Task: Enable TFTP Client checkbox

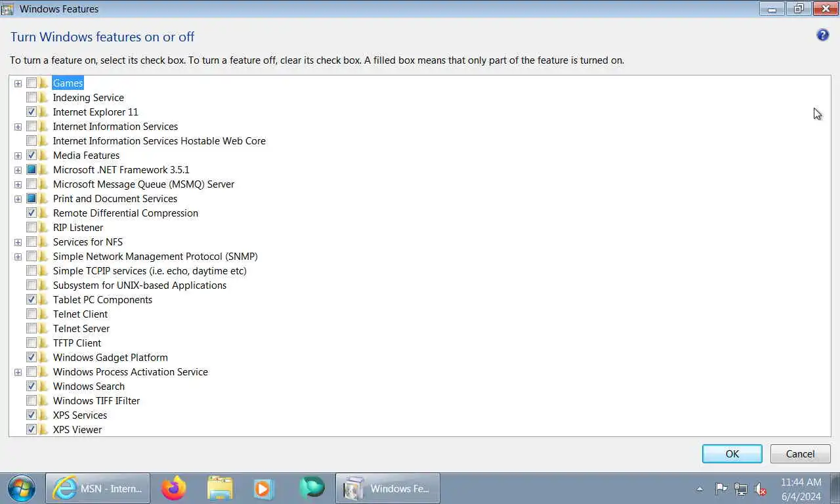Action: tap(31, 343)
